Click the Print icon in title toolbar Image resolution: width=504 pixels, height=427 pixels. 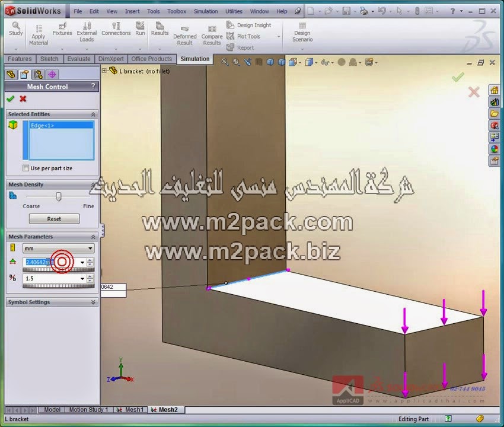pyautogui.click(x=363, y=11)
